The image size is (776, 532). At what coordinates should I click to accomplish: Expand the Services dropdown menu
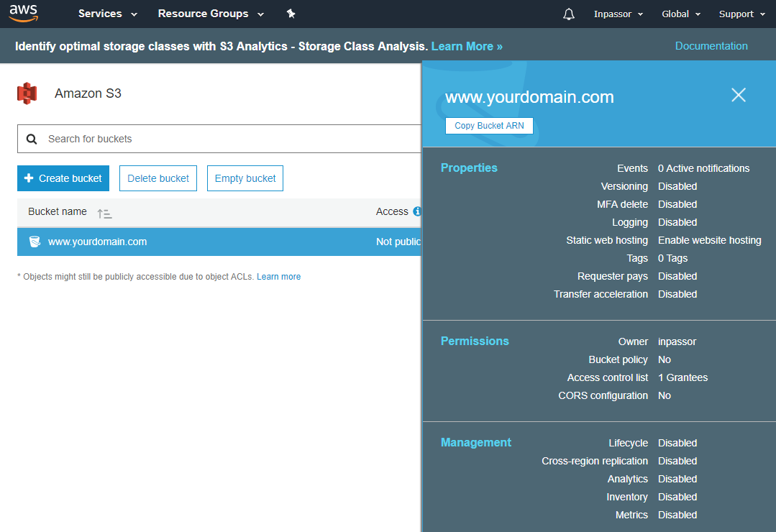pyautogui.click(x=107, y=14)
